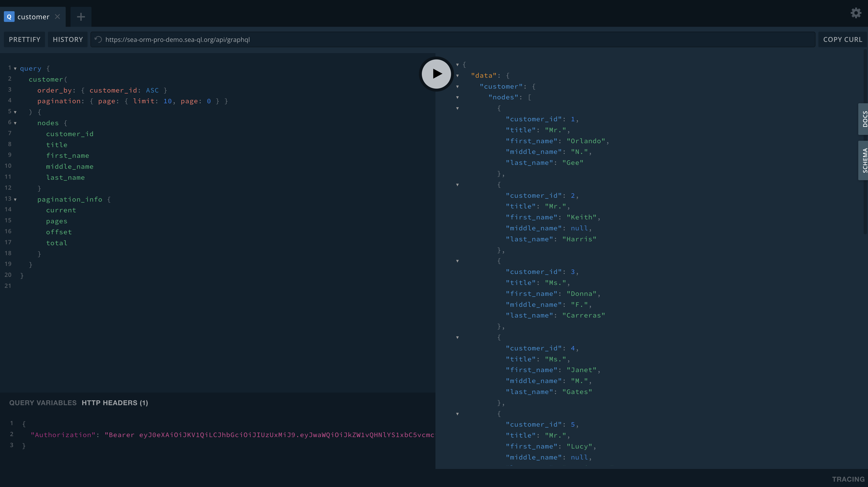The height and width of the screenshot is (487, 868).
Task: Fold the nodes block at line 6
Action: click(15, 123)
